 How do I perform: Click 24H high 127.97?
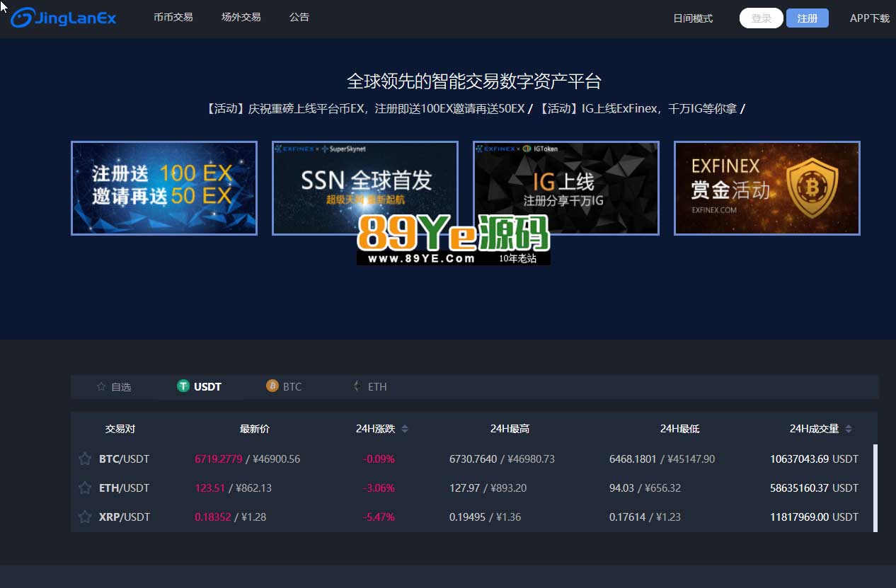[x=464, y=488]
